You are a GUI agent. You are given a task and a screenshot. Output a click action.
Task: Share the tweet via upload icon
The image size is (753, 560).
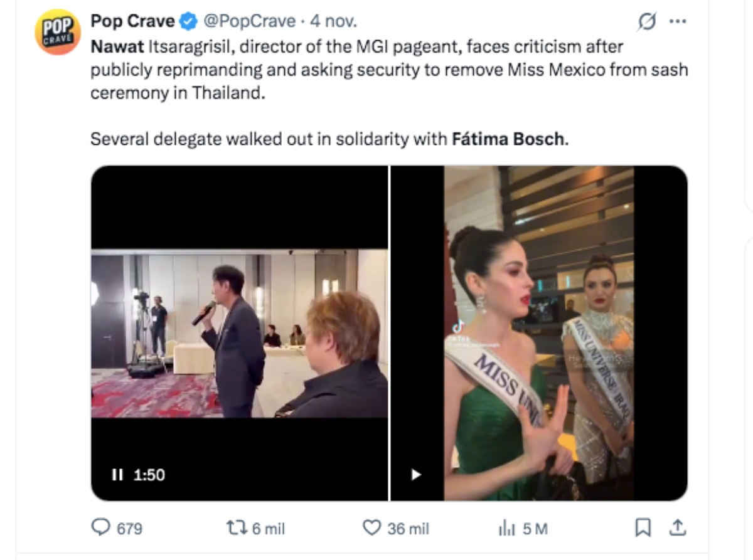pyautogui.click(x=677, y=528)
